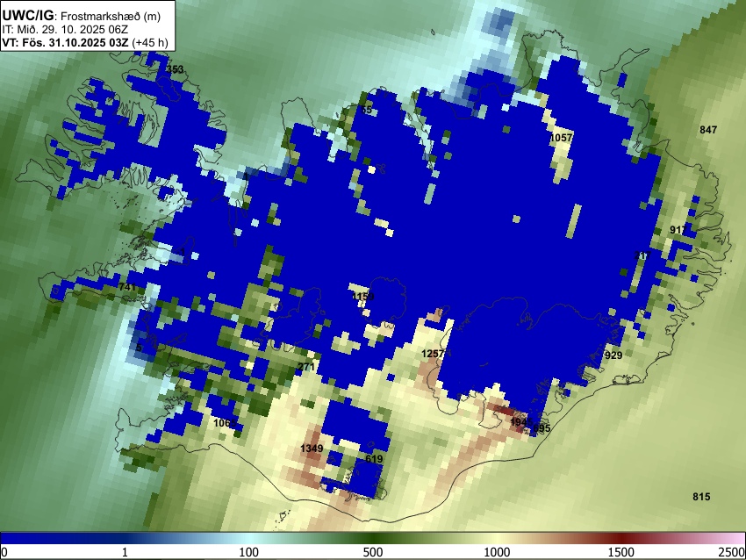Click the 500 tick on the color legend
The height and width of the screenshot is (560, 746).
(372, 552)
